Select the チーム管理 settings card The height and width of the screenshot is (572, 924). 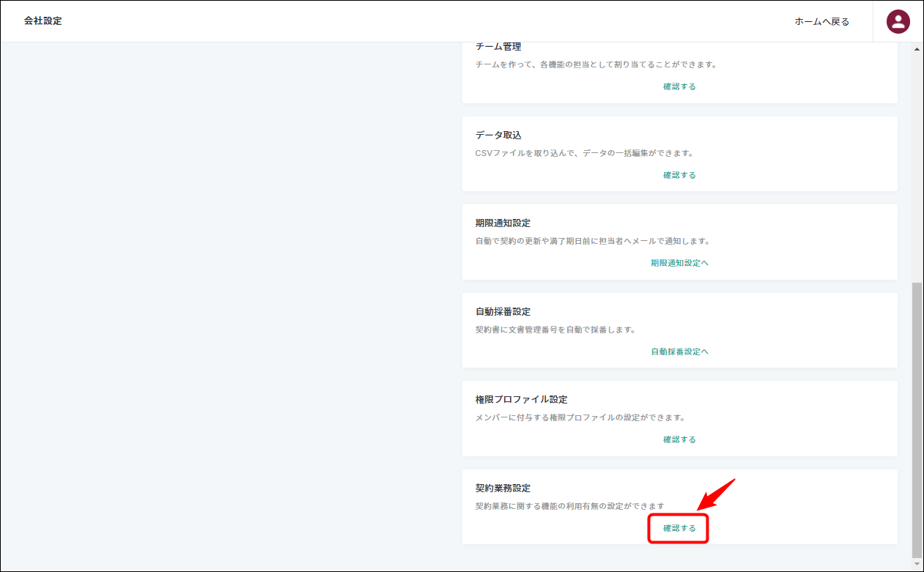pos(679,70)
